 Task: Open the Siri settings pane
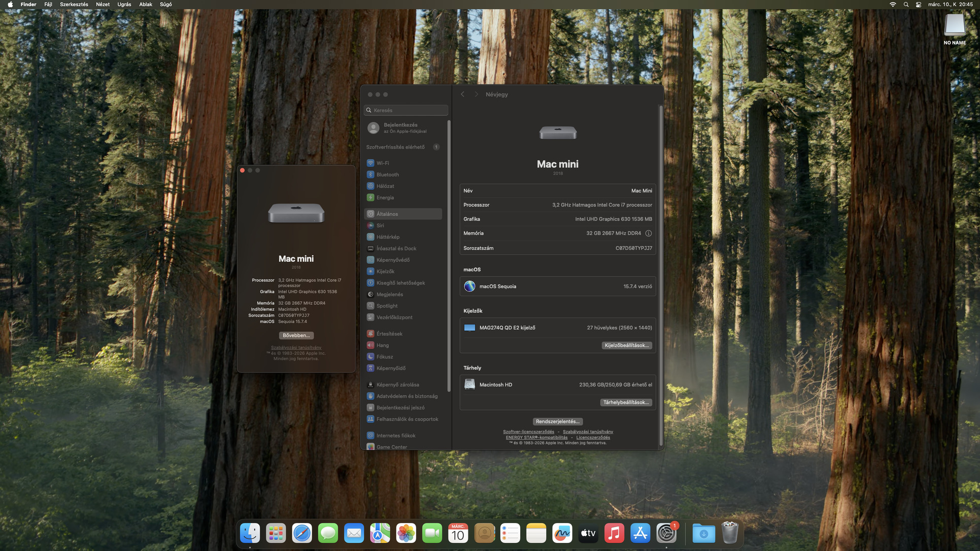[x=380, y=225]
